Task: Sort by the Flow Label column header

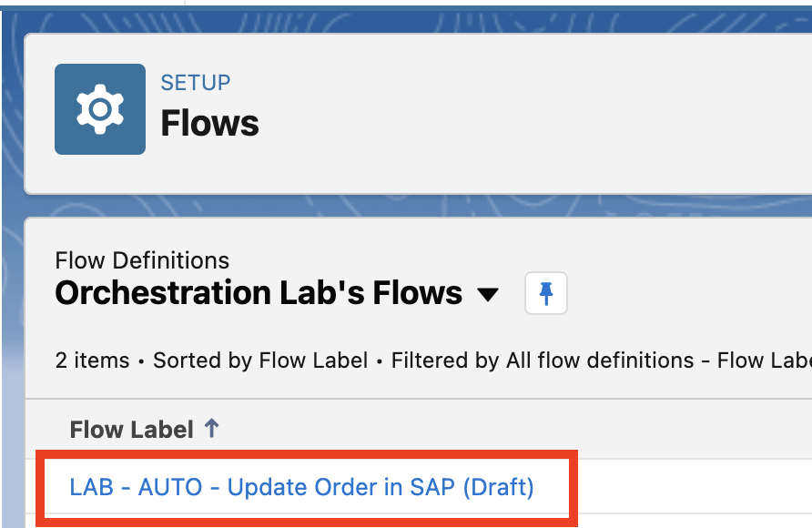Action: [132, 430]
